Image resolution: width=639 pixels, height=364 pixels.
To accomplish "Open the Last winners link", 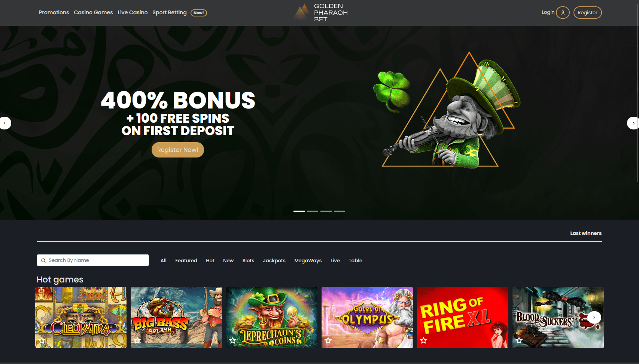I will (586, 233).
